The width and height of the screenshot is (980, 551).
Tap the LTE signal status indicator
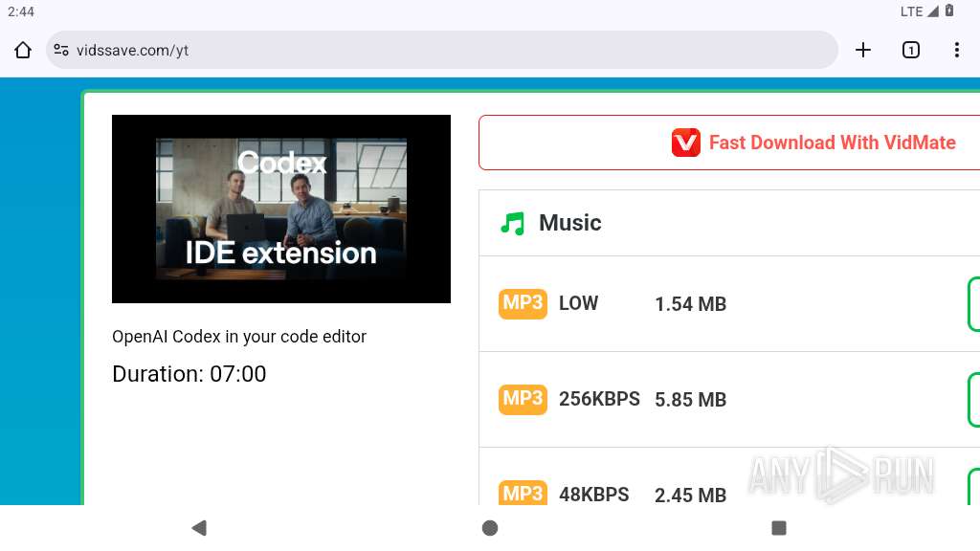[919, 11]
